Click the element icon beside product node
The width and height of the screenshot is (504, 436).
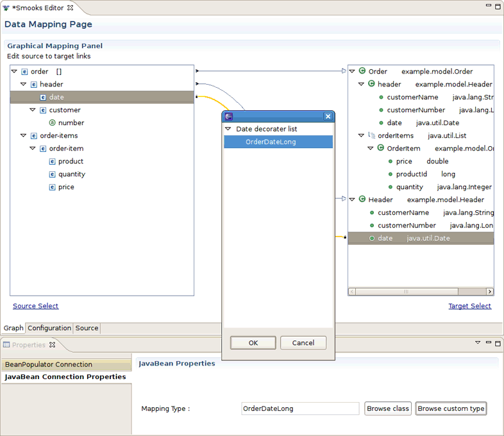pyautogui.click(x=52, y=162)
